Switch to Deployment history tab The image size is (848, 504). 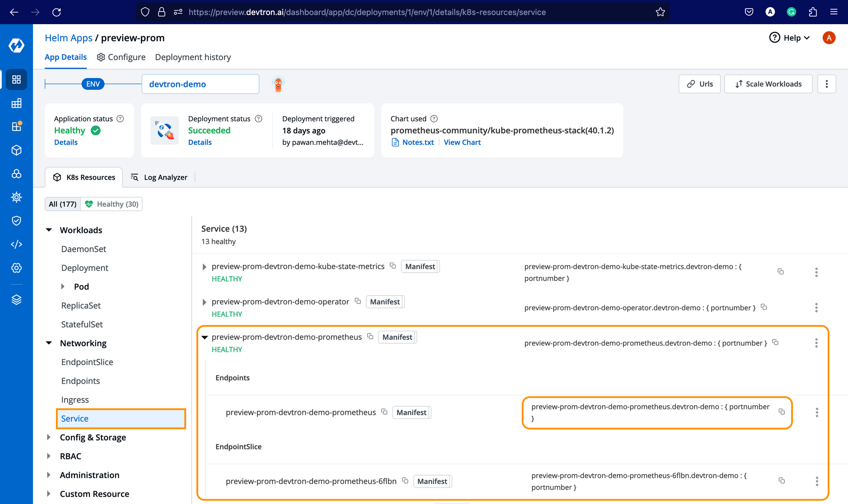pos(193,57)
